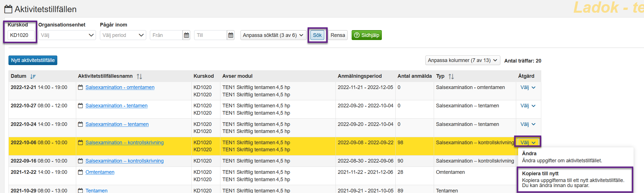
Task: Click calendar icon in 2022-10-24 tentamen row
Action: tap(80, 124)
